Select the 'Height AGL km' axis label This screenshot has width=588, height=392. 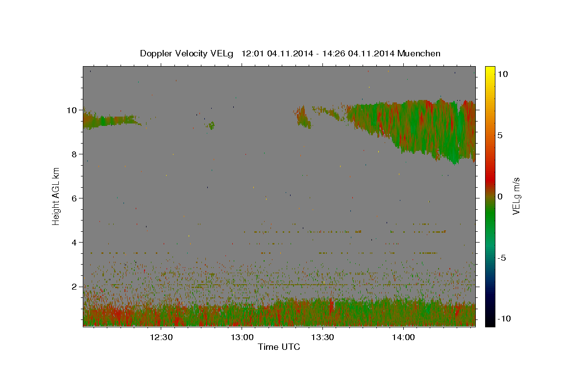tap(56, 196)
